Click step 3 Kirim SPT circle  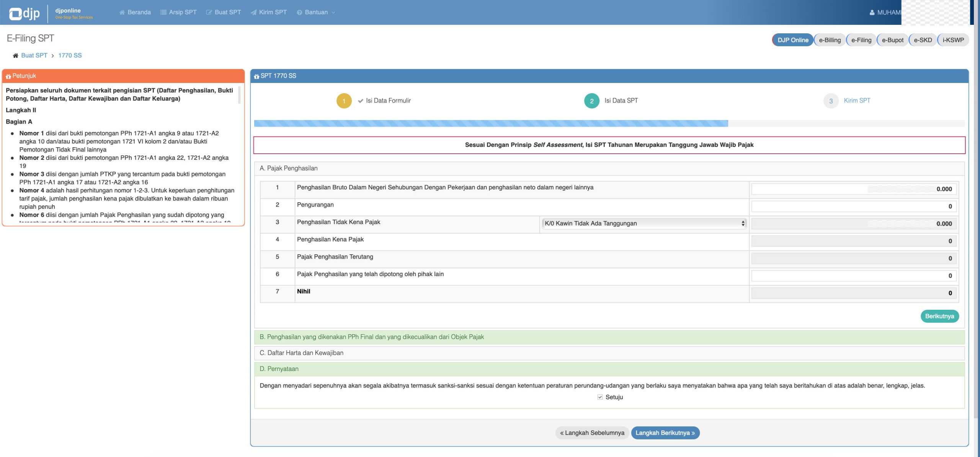831,101
